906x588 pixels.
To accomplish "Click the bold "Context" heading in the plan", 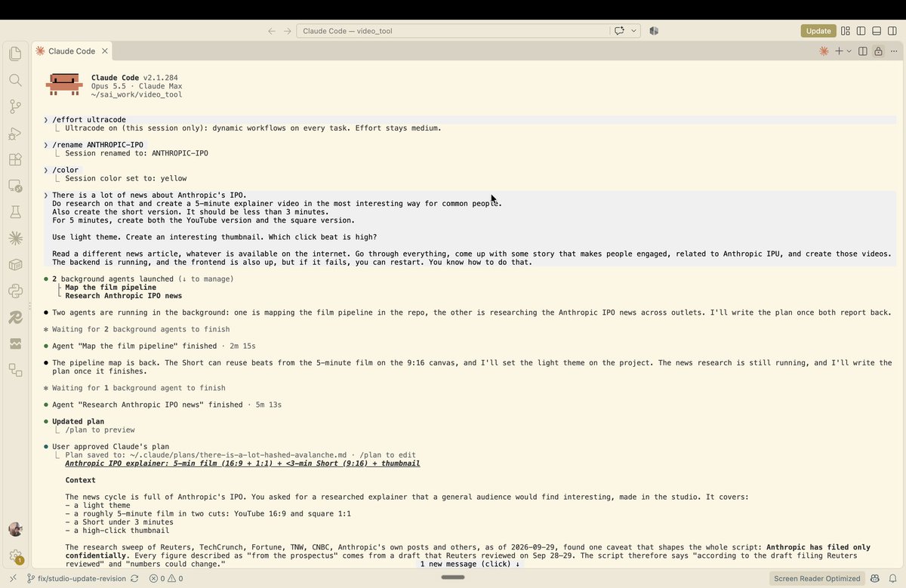I will tap(80, 480).
